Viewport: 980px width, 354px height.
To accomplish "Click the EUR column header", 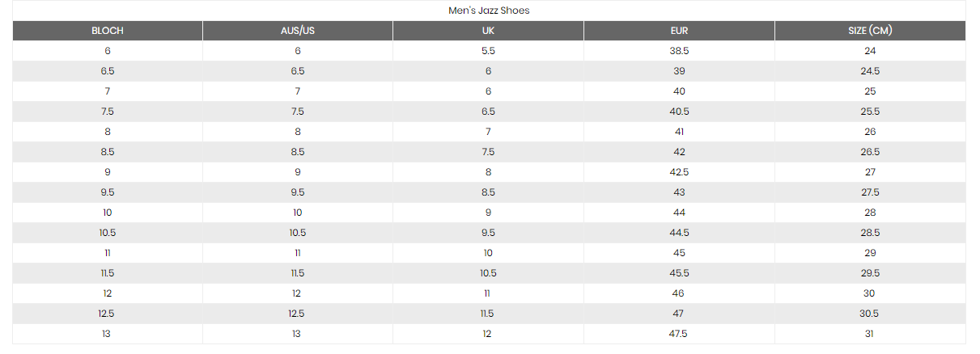I will pyautogui.click(x=679, y=31).
